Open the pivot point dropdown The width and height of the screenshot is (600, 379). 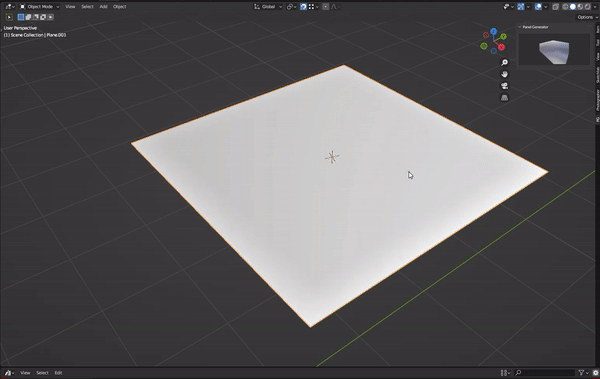(292, 7)
